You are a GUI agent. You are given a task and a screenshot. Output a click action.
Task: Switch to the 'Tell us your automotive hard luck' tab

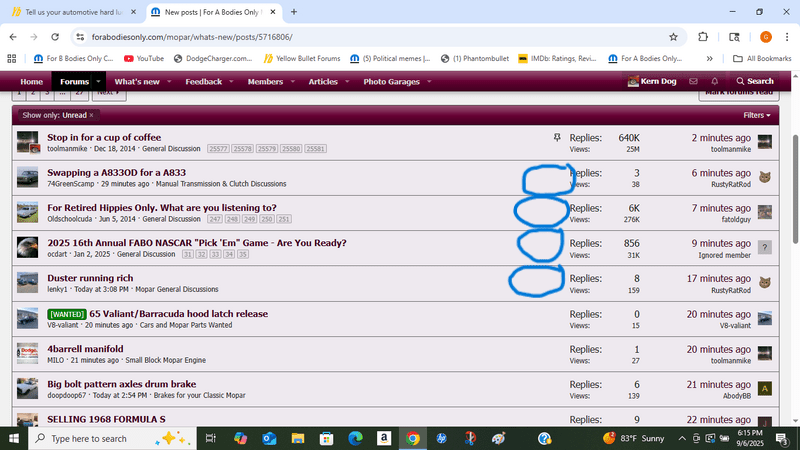click(x=73, y=12)
